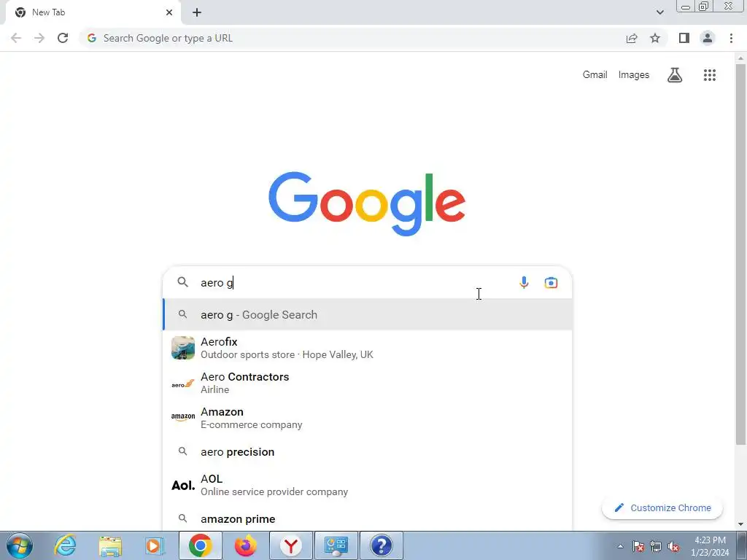Viewport: 747px width, 560px height.
Task: Open Windows Media Player from taskbar
Action: click(155, 545)
